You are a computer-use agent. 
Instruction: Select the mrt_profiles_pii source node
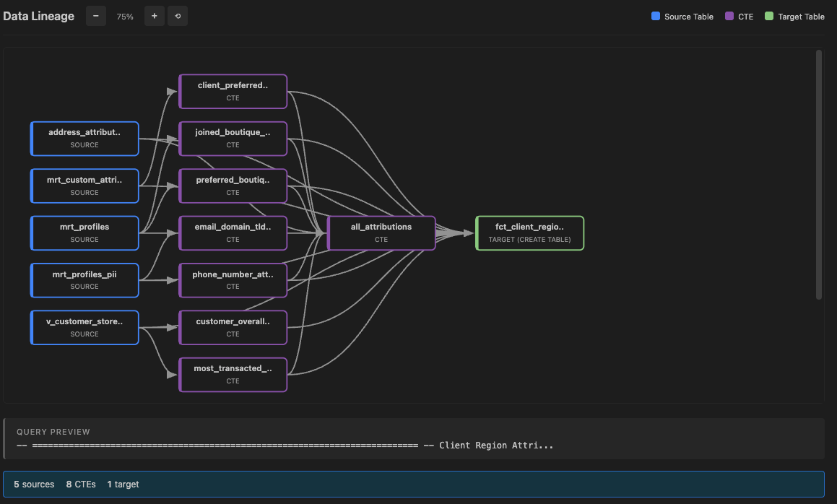coord(84,280)
